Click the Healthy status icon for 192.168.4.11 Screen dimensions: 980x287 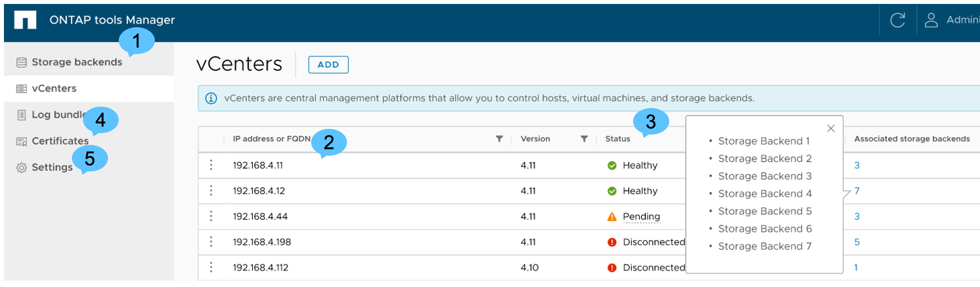612,165
